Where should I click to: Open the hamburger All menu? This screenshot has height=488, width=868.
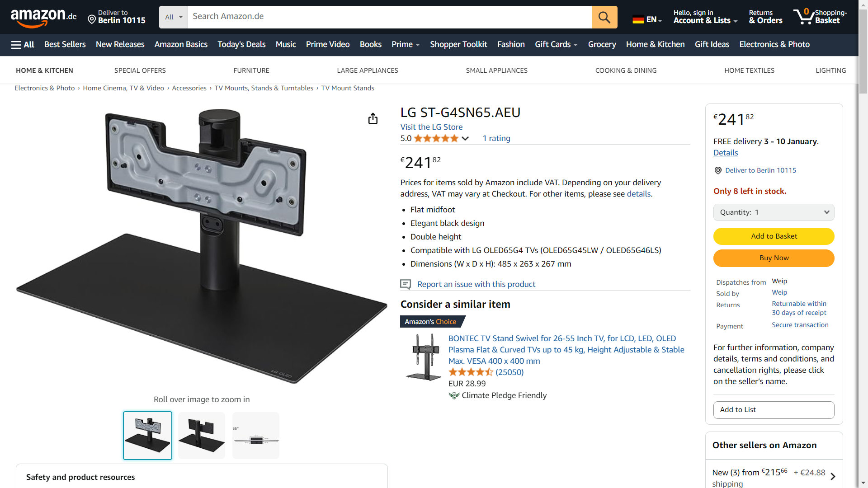click(x=23, y=44)
